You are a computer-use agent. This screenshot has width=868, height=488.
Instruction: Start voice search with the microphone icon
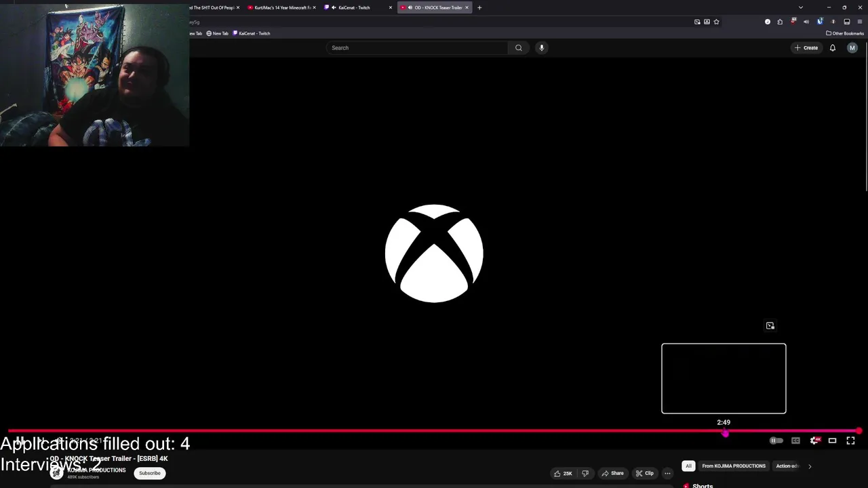pos(541,47)
